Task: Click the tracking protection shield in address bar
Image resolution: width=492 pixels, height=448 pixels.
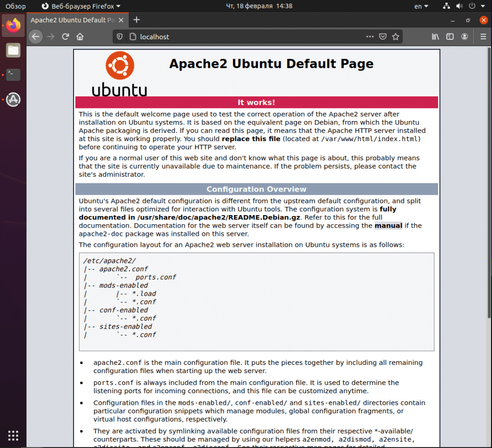Action: (x=119, y=36)
